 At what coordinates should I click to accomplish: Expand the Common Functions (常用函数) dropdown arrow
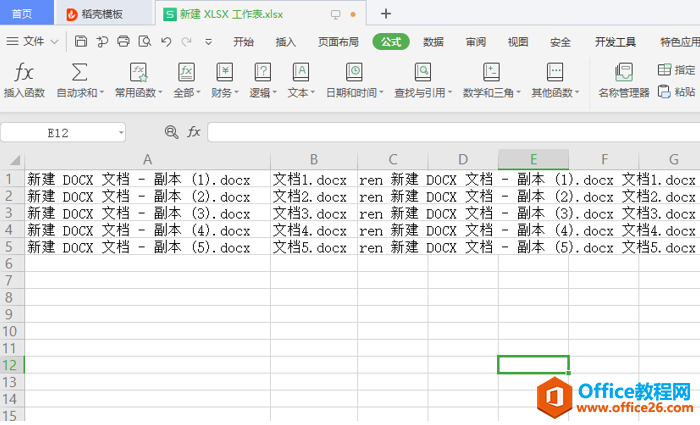[x=160, y=92]
